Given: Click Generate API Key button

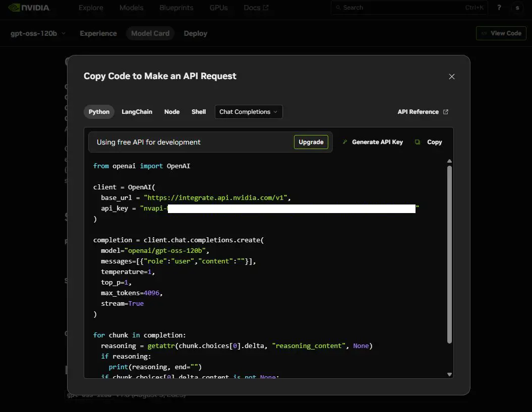Looking at the screenshot, I should (x=372, y=142).
